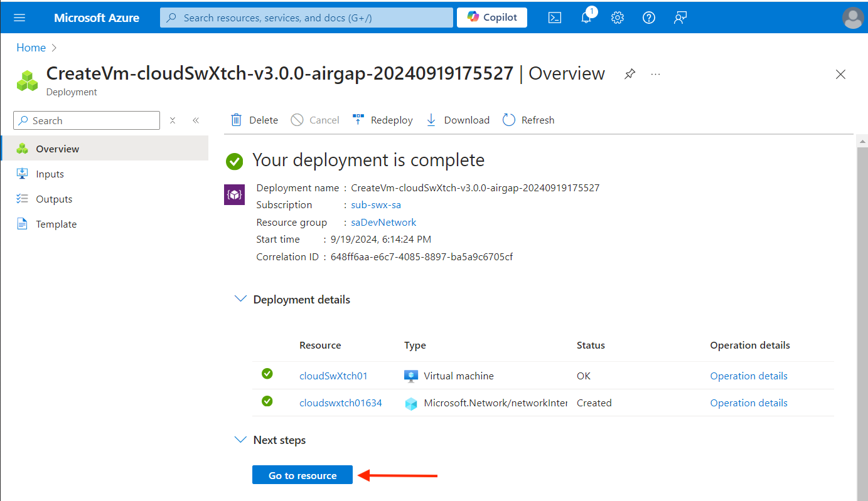Viewport: 868px width, 501px height.
Task: Redeploy the template
Action: coord(382,120)
